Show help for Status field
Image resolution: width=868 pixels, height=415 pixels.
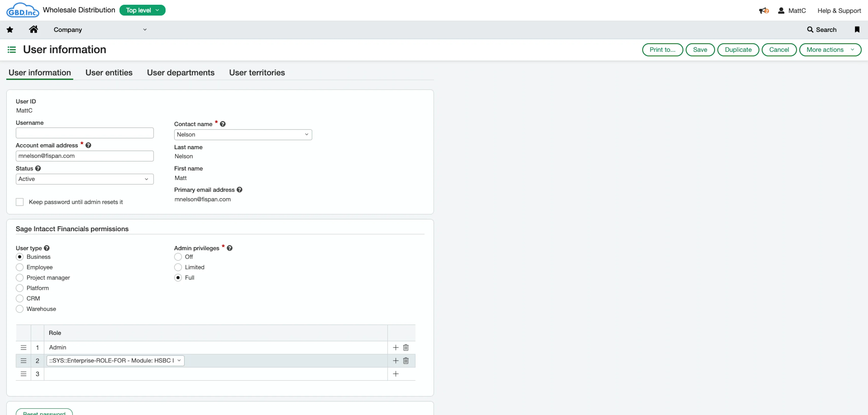(38, 168)
